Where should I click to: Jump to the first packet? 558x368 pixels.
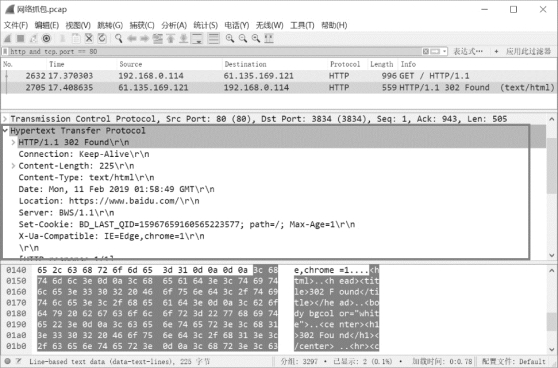click(x=170, y=38)
